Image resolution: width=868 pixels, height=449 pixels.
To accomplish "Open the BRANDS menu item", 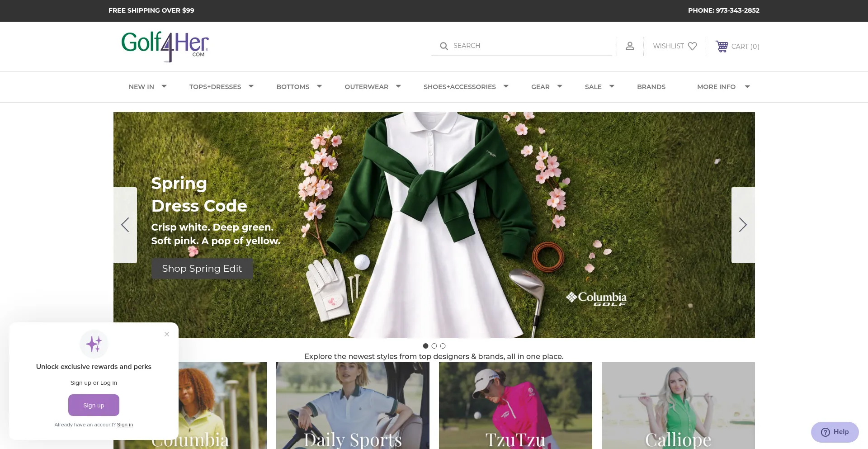I will point(651,87).
